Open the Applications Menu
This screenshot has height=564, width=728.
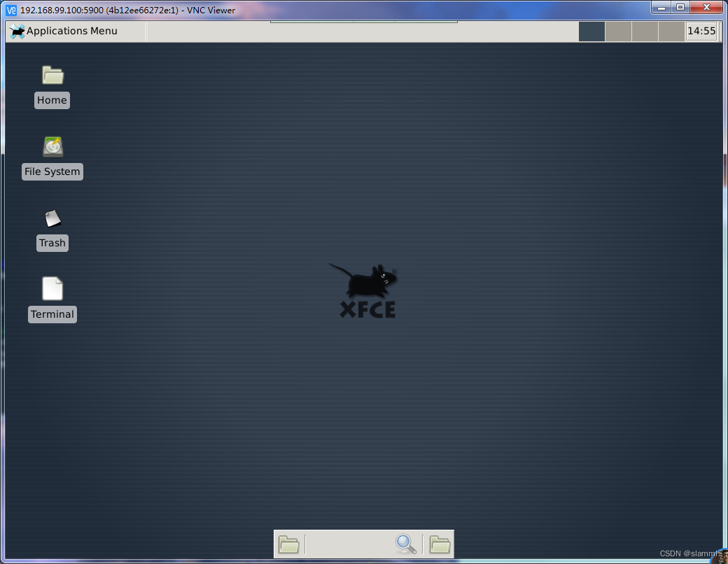64,31
